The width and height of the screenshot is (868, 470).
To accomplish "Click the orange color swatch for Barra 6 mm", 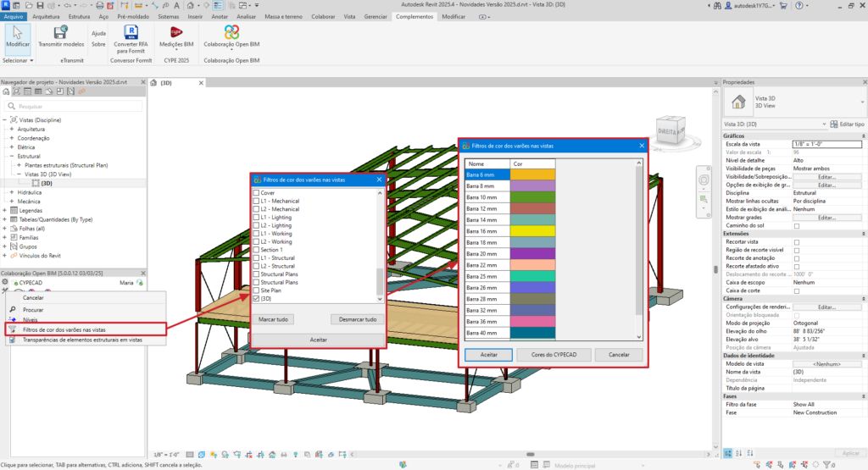I will click(532, 174).
